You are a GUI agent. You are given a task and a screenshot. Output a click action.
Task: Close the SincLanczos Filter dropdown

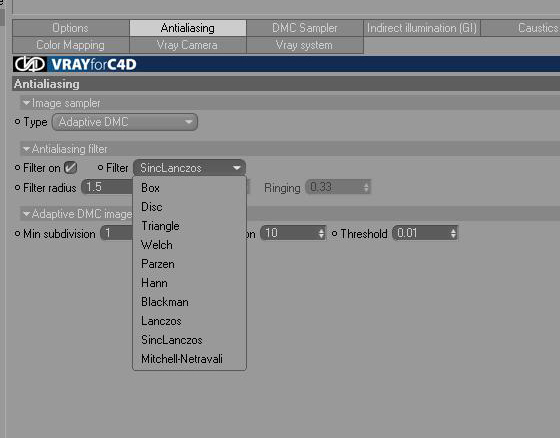click(189, 168)
